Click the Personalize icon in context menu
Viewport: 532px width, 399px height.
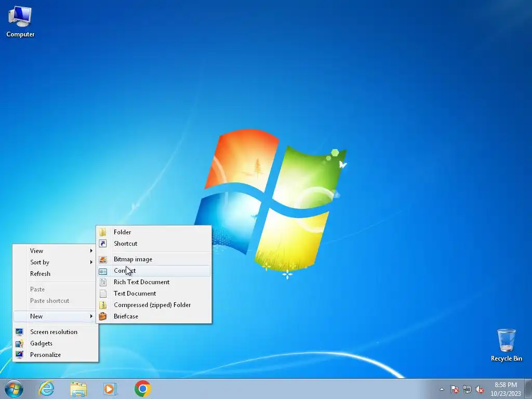19,355
